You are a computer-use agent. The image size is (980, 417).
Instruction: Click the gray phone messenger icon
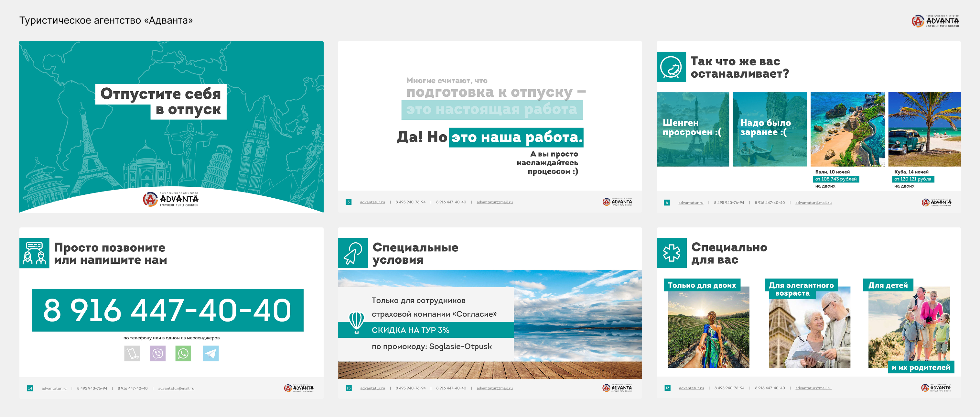[132, 354]
